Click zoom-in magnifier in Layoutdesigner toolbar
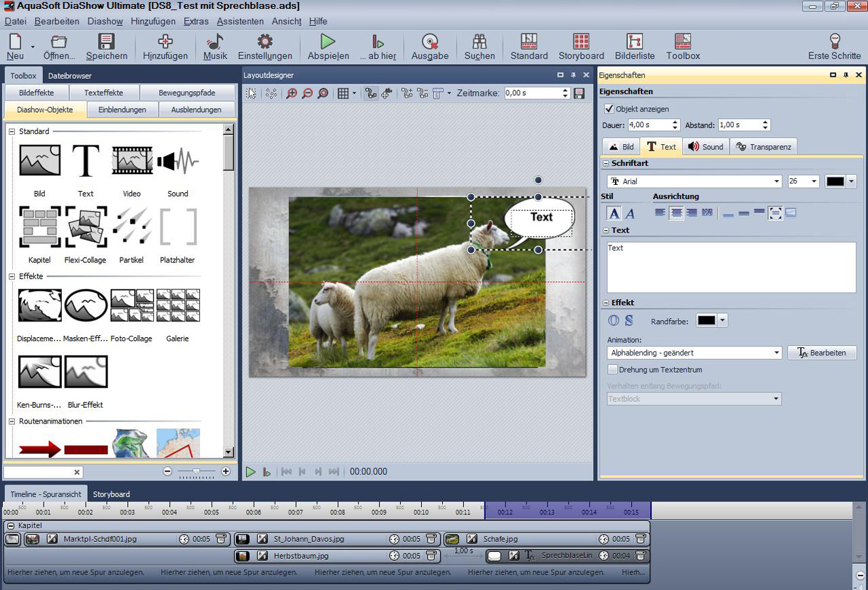 (292, 93)
